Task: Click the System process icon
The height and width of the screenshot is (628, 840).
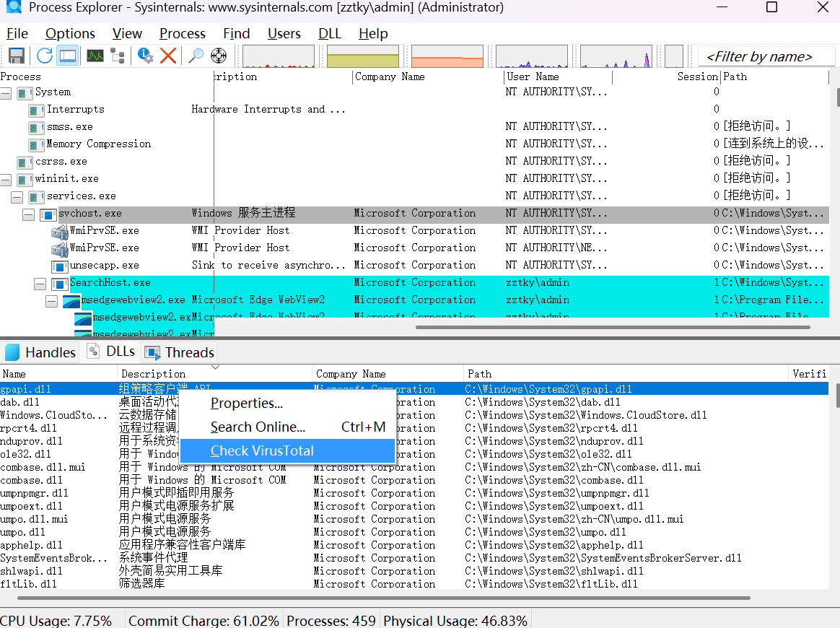Action: [x=25, y=92]
